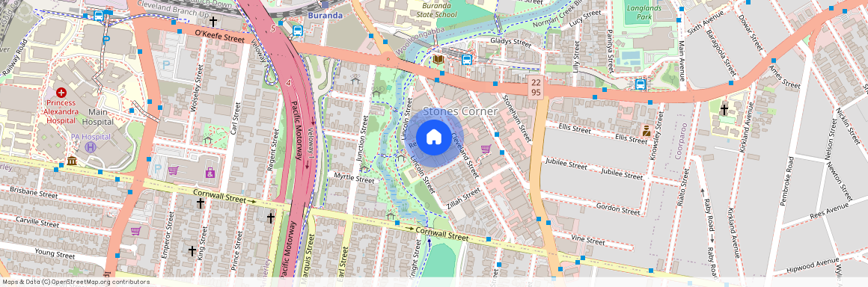
Task: Click the Stones Corner suburb label
Action: tap(460, 111)
